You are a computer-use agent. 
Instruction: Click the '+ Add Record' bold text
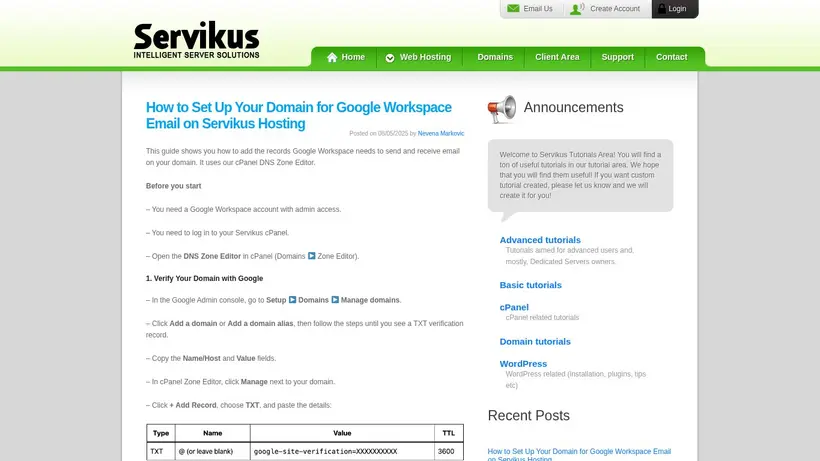point(193,405)
